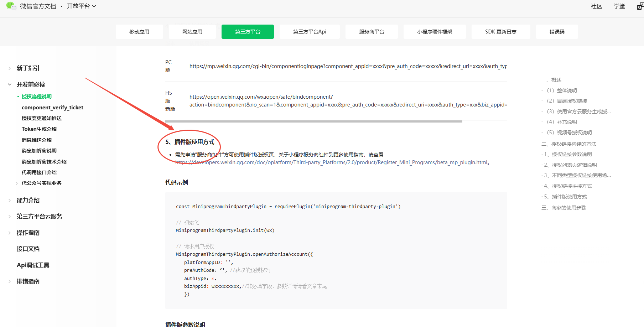Screen dimensions: 644x327
Task: Open the SDK 更新日志 tab
Action: 501,32
